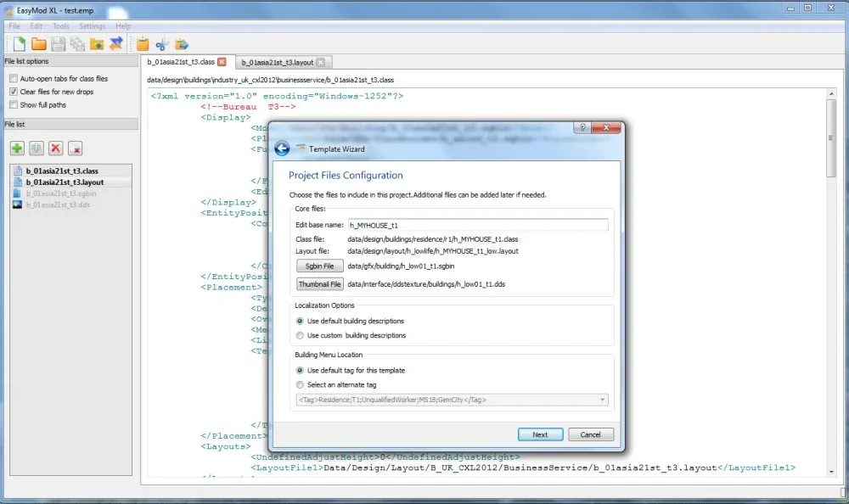Click the new file toolbar icon
849x504 pixels.
(x=19, y=44)
